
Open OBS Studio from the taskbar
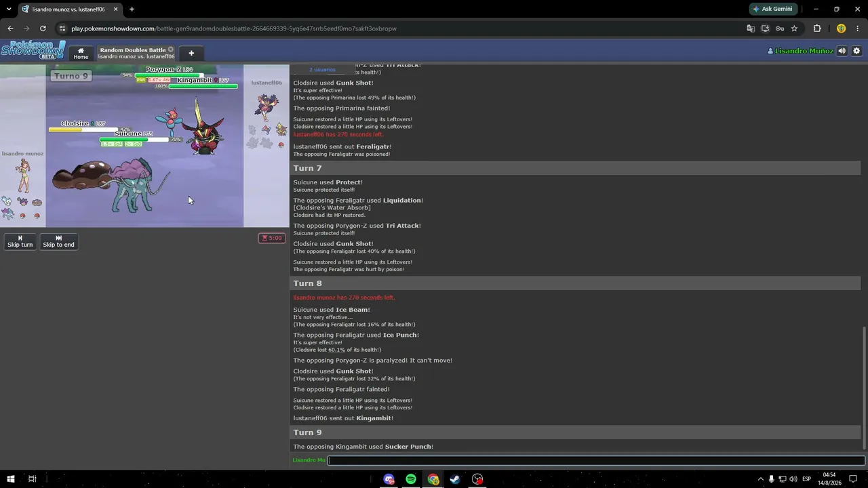477,479
